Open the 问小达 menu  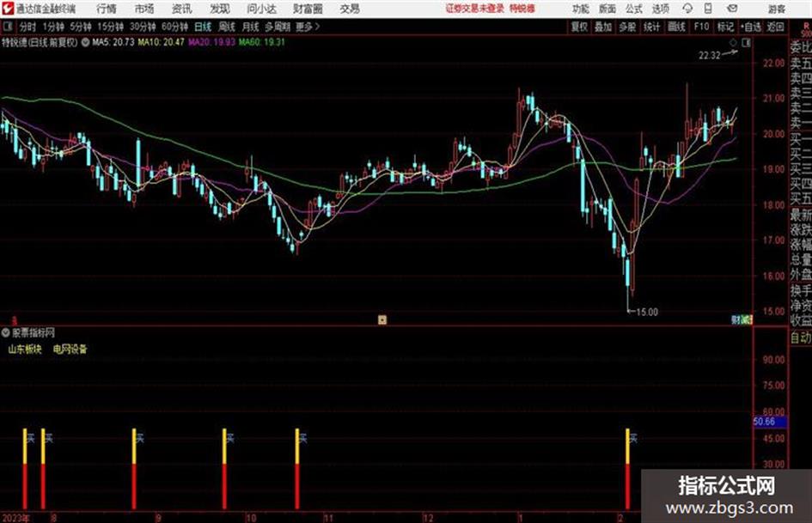tap(261, 9)
